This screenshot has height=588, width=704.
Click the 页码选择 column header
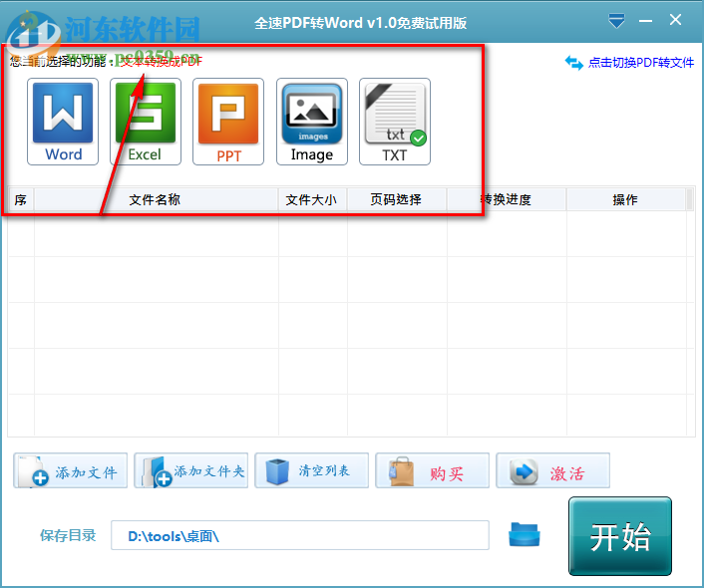coord(397,199)
